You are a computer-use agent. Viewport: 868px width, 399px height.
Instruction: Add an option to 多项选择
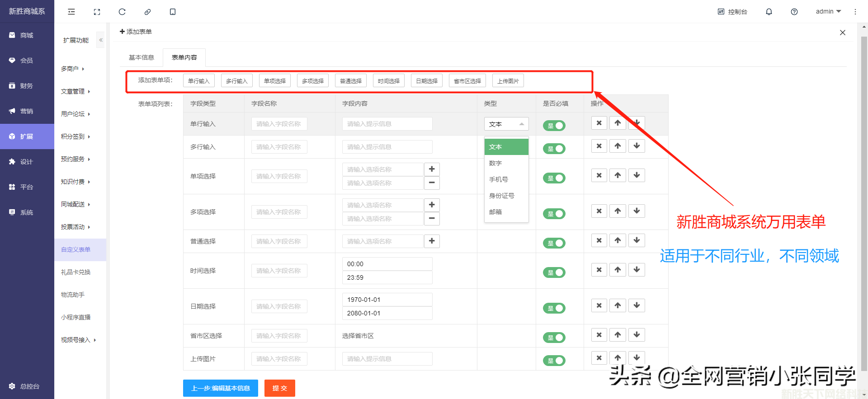pos(432,205)
